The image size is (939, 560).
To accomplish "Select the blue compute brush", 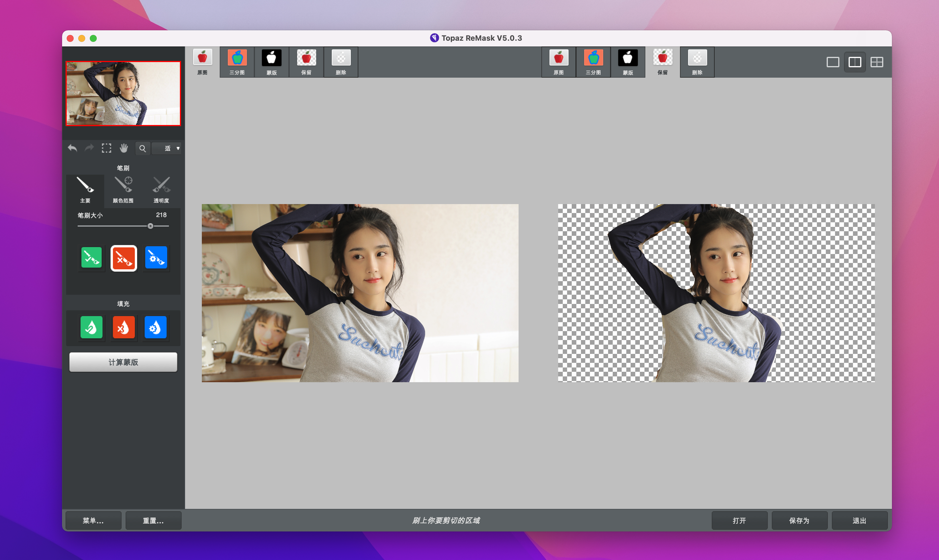I will [x=156, y=258].
